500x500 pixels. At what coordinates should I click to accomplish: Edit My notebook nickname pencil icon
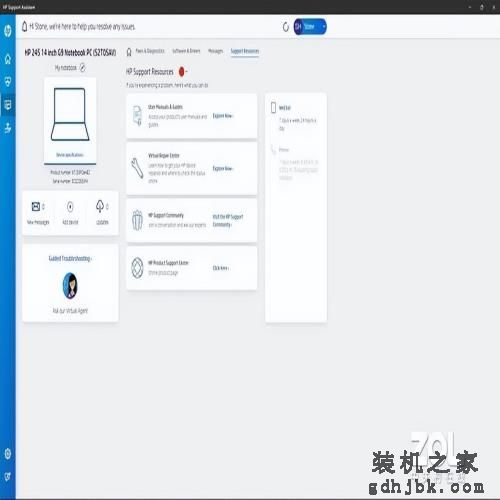[83, 68]
